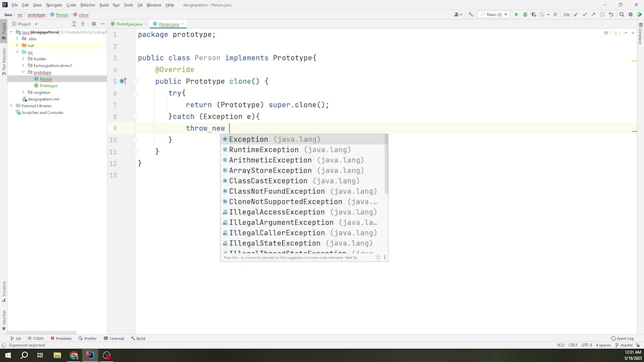Open the Navigate menu
The width and height of the screenshot is (644, 362).
pyautogui.click(x=54, y=5)
